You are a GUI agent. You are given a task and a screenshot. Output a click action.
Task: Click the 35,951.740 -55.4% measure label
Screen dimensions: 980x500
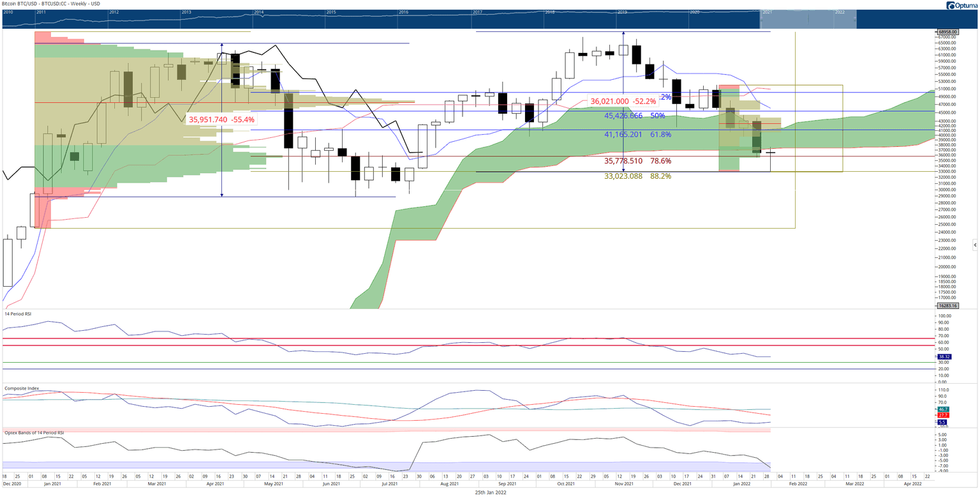pyautogui.click(x=221, y=119)
